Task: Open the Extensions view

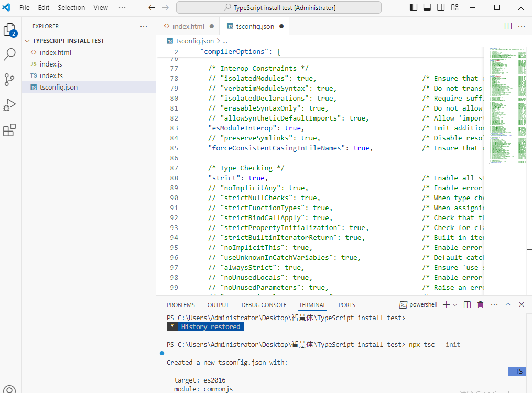Action: (9, 130)
